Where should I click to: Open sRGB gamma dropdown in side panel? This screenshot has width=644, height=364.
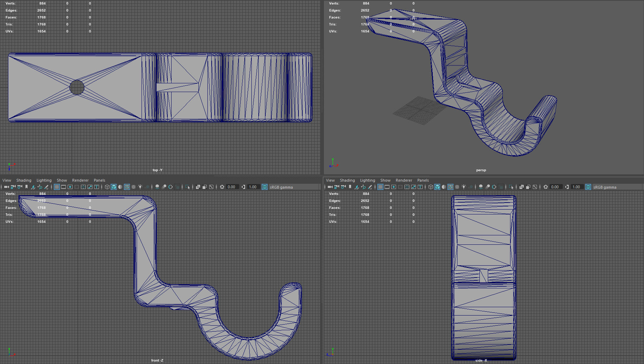[x=618, y=187]
